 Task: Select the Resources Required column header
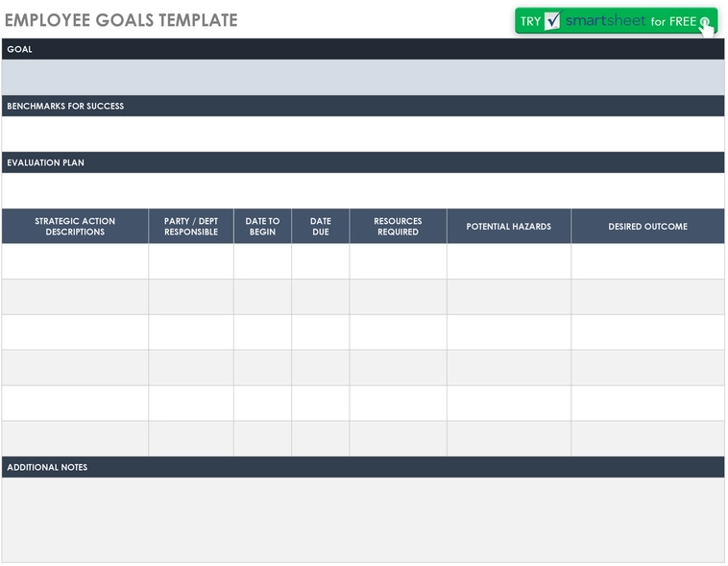(398, 227)
